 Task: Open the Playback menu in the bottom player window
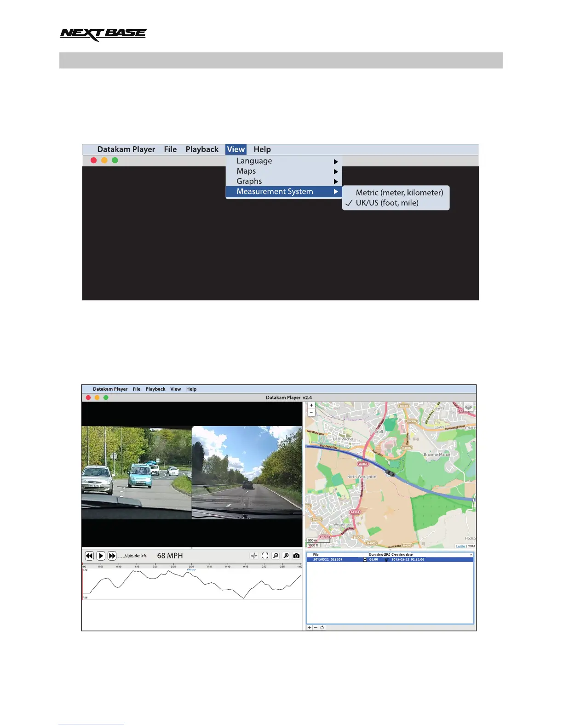(155, 389)
